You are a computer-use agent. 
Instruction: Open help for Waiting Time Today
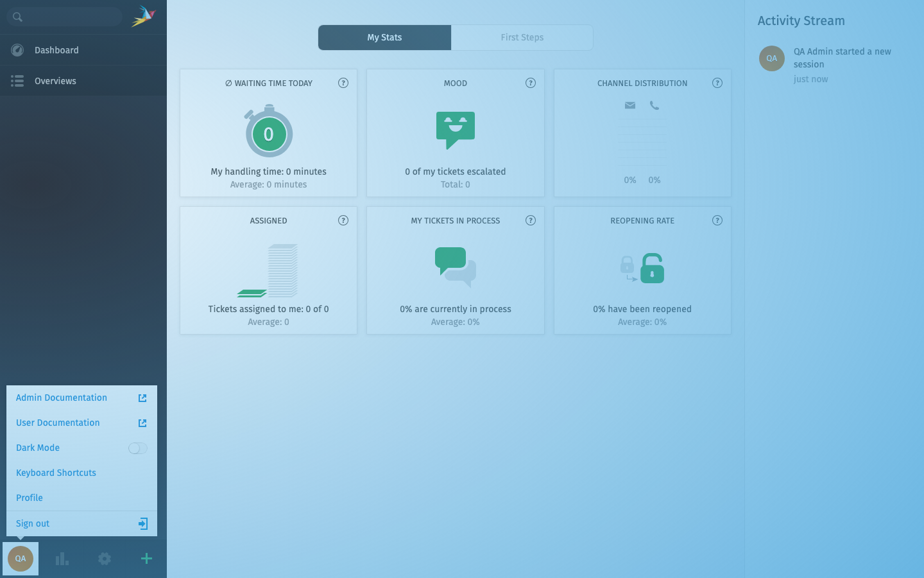click(x=343, y=83)
